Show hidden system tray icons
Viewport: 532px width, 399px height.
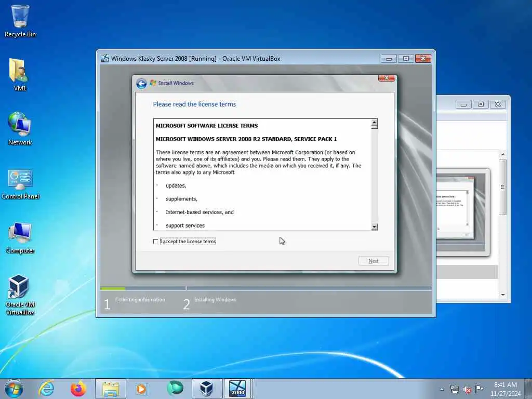pyautogui.click(x=442, y=389)
